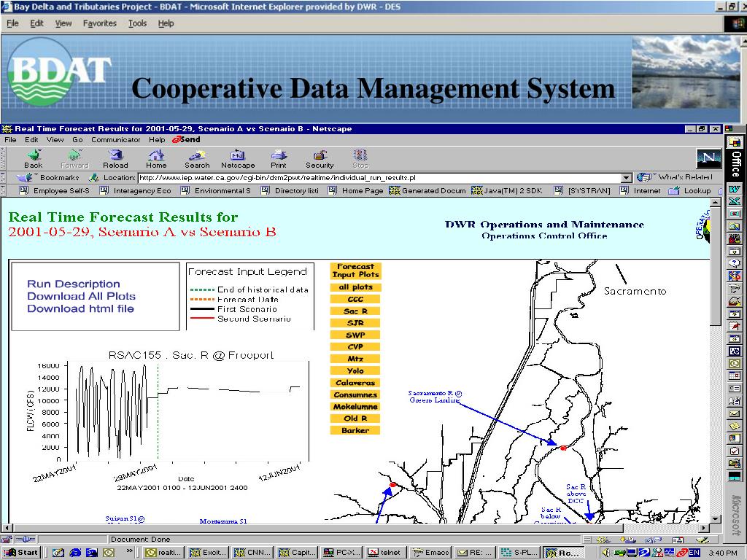The width and height of the screenshot is (747, 560).
Task: Open [SYSTRAN] bookmark
Action: tap(582, 190)
